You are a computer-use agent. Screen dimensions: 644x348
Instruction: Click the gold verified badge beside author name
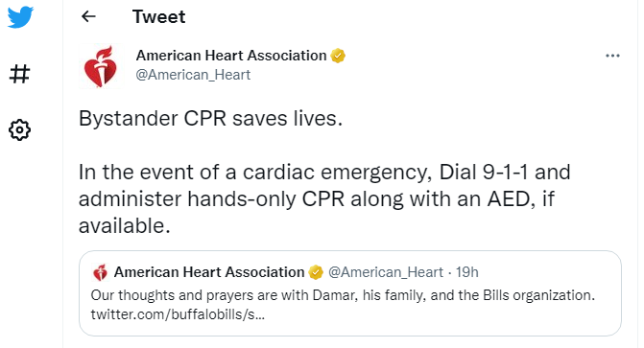pyautogui.click(x=338, y=56)
